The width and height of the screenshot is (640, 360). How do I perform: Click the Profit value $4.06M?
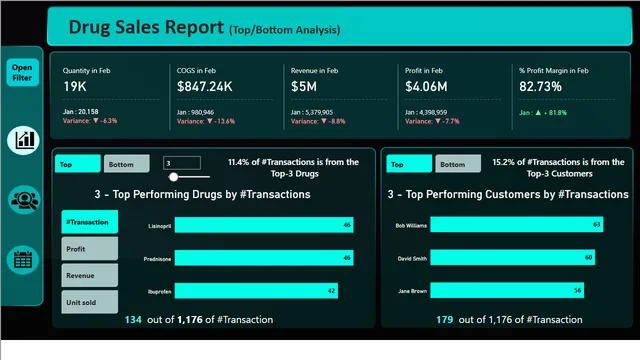pos(426,87)
